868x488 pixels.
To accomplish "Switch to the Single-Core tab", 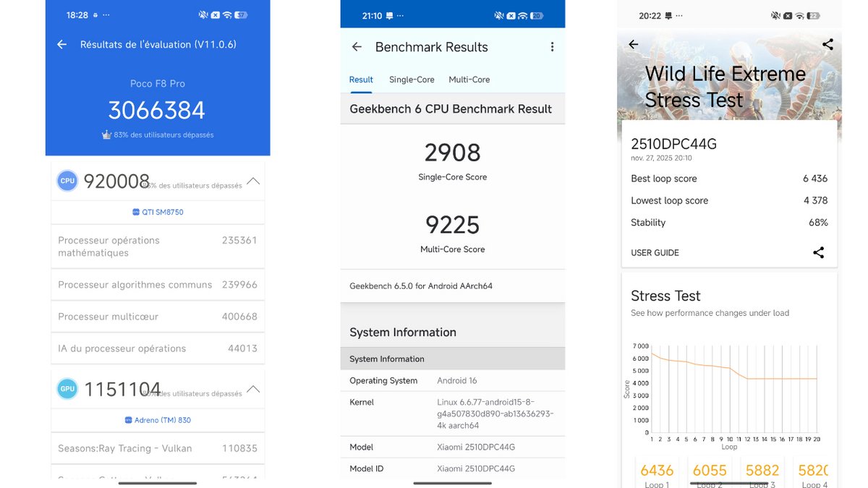I will [412, 80].
